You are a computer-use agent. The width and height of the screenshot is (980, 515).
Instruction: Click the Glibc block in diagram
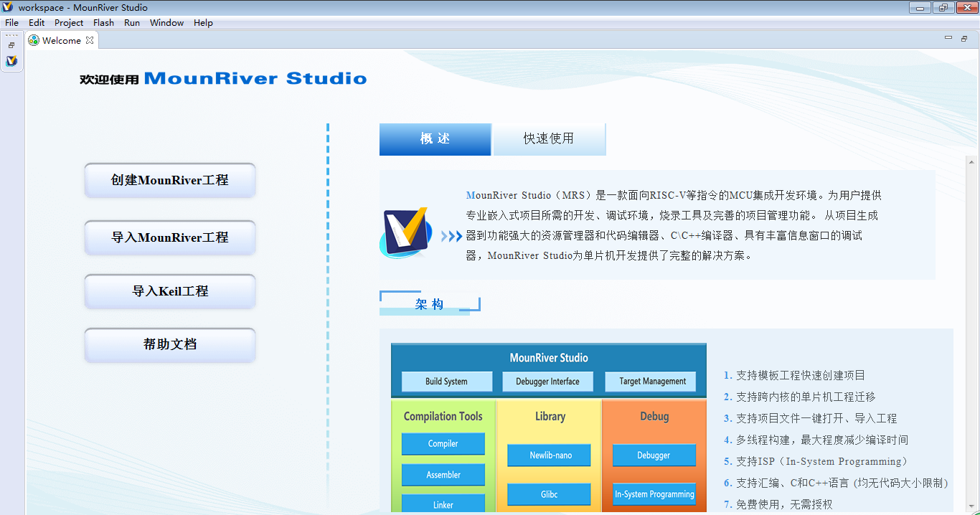(550, 494)
